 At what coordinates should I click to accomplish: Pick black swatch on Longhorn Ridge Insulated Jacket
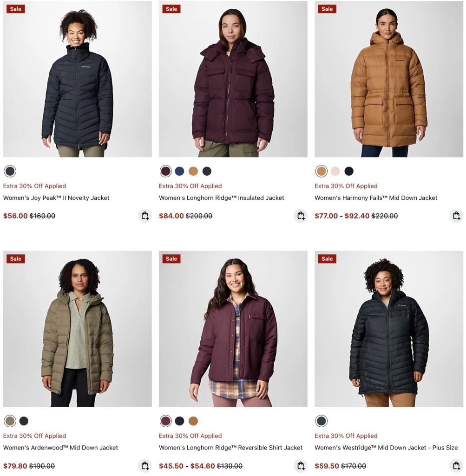(207, 171)
